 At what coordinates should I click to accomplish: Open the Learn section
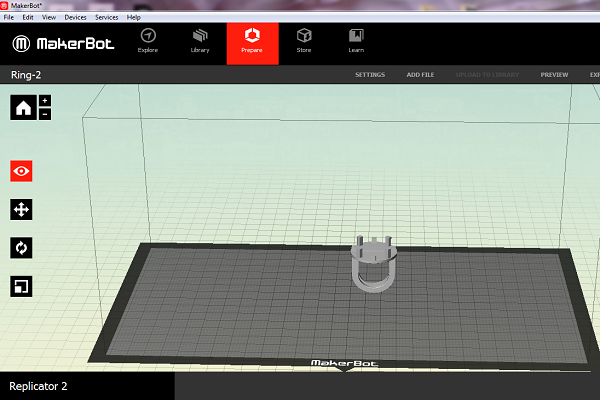point(356,41)
